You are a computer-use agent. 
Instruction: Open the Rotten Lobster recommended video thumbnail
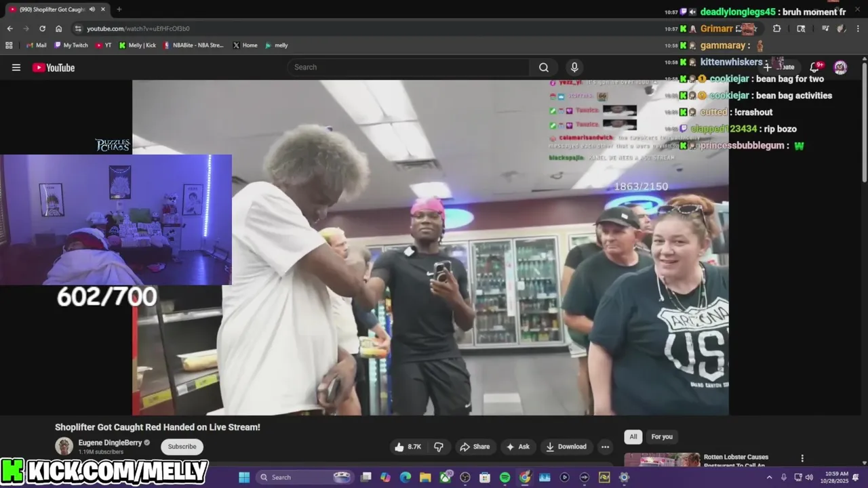662,460
